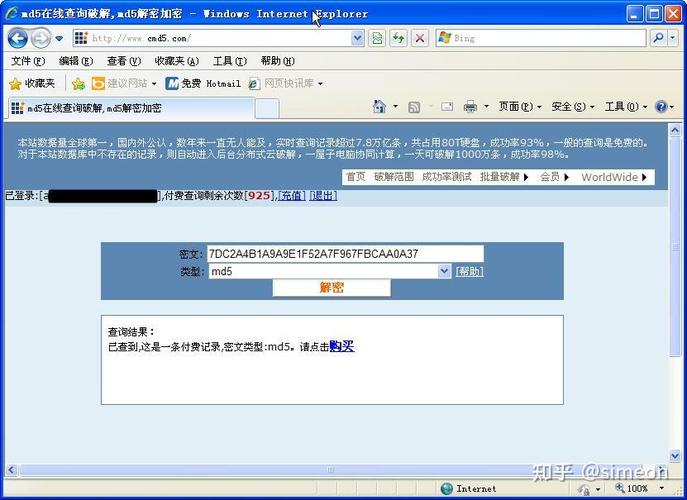Open the 工具(O) command bar menu
687x500 pixels.
click(x=626, y=106)
